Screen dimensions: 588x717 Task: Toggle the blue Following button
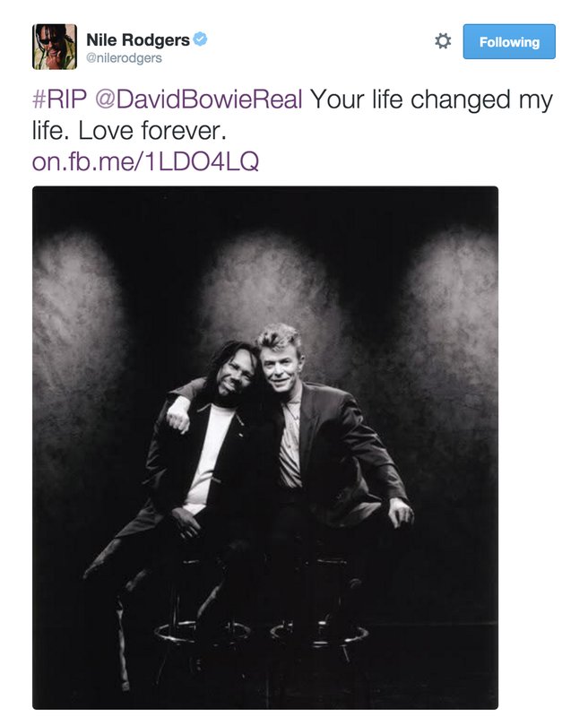509,41
